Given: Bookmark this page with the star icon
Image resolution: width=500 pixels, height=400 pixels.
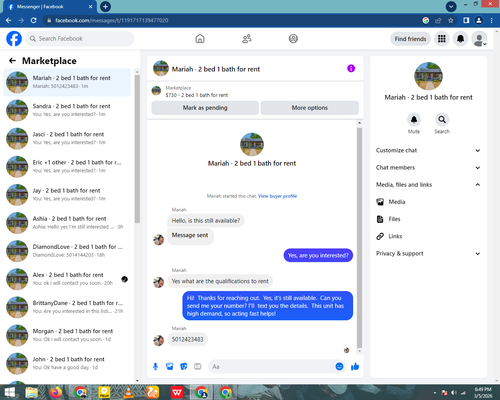Looking at the screenshot, I should (x=451, y=20).
